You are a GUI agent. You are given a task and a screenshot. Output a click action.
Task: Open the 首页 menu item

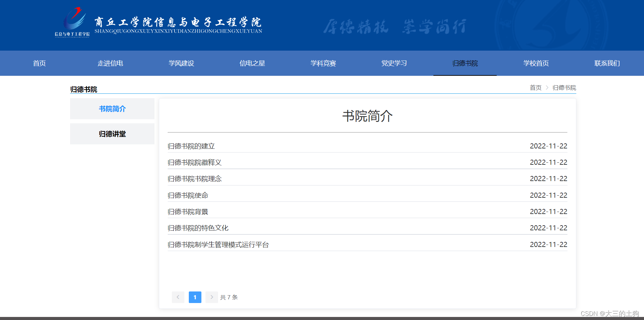[x=39, y=63]
